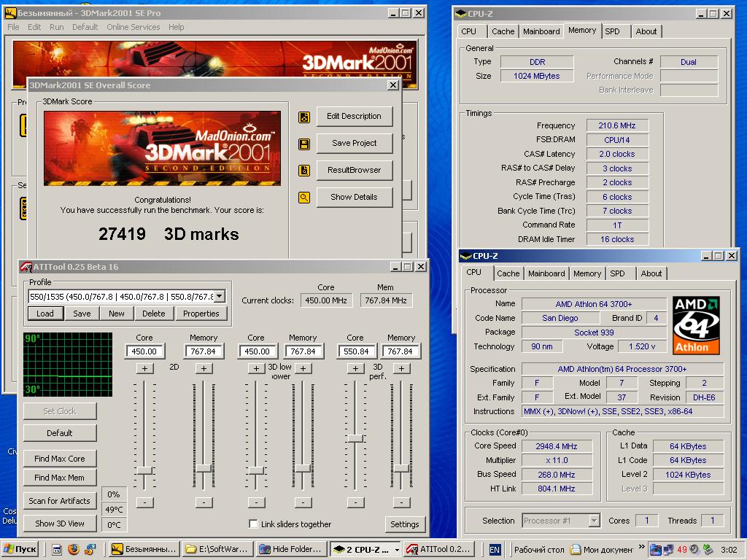Click the EN language indicator in taskbar
The width and height of the screenshot is (747, 560).
pos(495,550)
